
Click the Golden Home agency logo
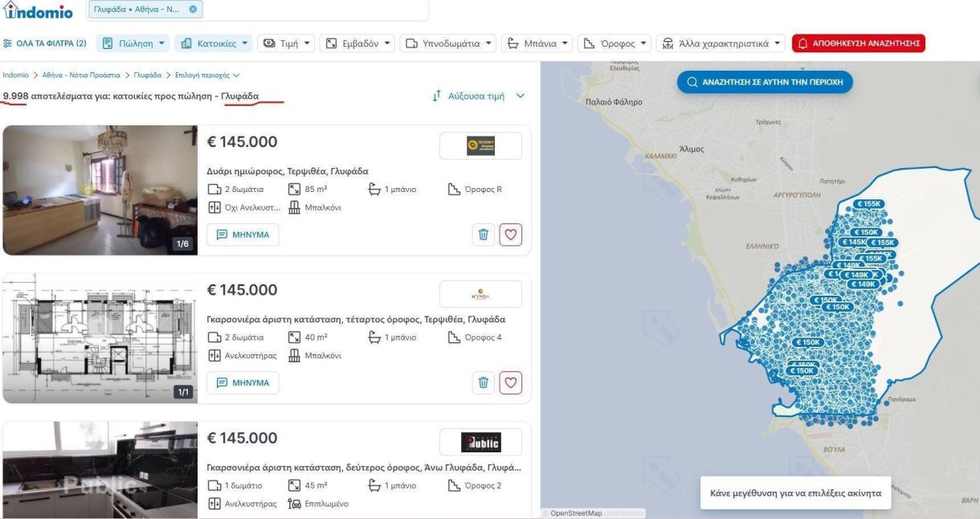pos(480,145)
